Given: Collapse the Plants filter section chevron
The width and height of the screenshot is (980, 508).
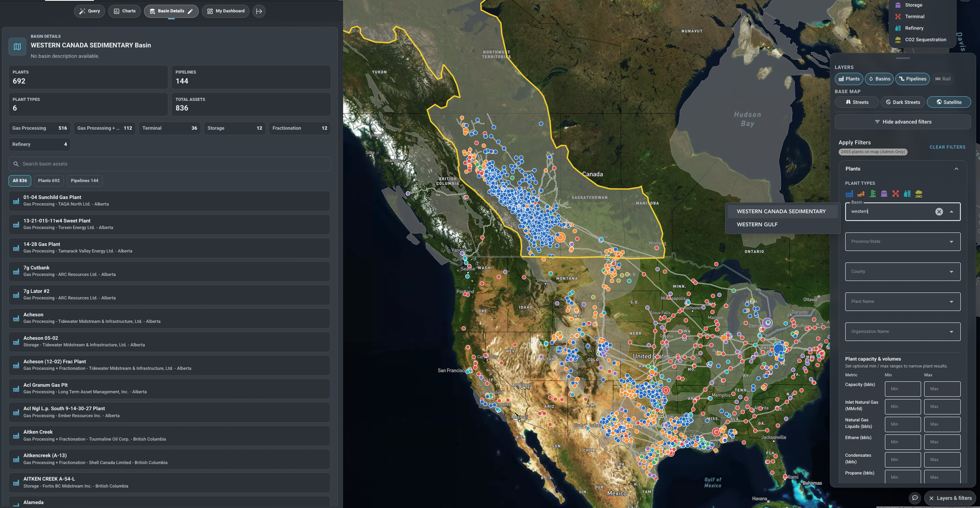Looking at the screenshot, I should click(956, 169).
